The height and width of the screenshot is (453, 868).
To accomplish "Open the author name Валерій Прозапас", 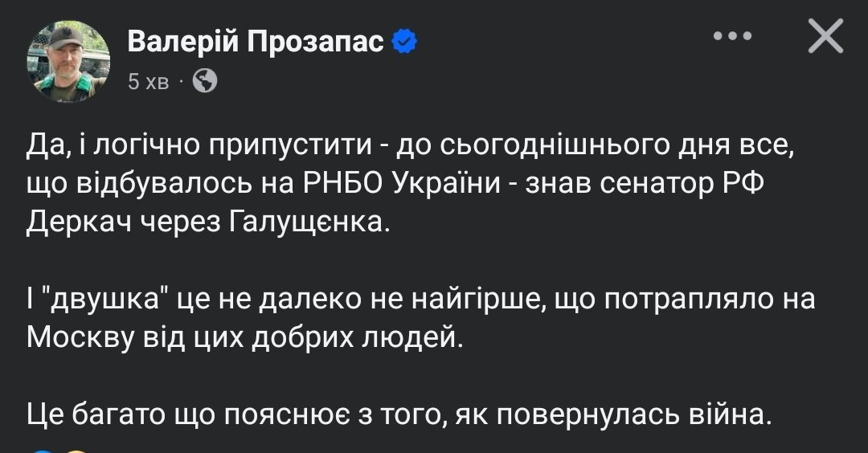I will [x=256, y=41].
